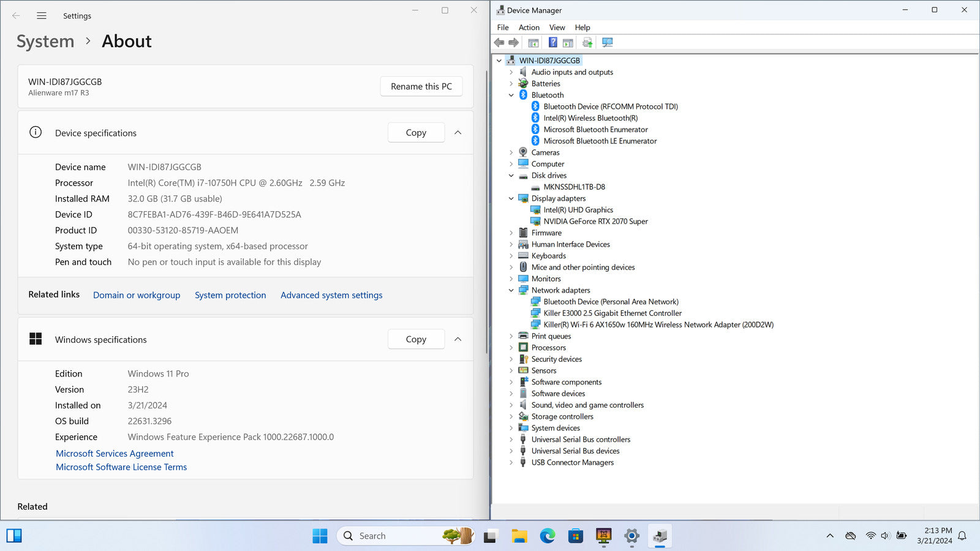Click the Back arrow in Device Manager toolbar
980x551 pixels.
(x=499, y=42)
